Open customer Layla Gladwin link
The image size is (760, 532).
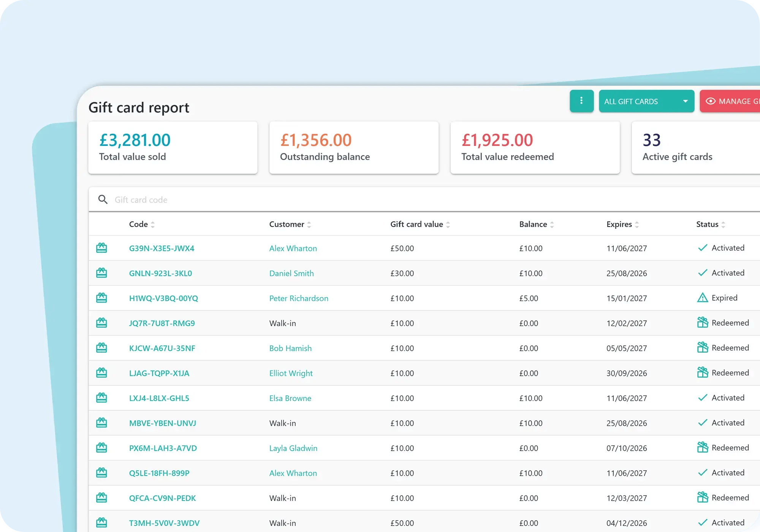tap(293, 448)
